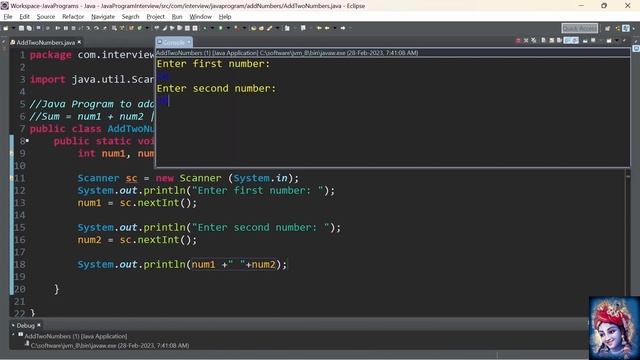
Task: Click the New file toolbar icon
Action: tap(5, 28)
